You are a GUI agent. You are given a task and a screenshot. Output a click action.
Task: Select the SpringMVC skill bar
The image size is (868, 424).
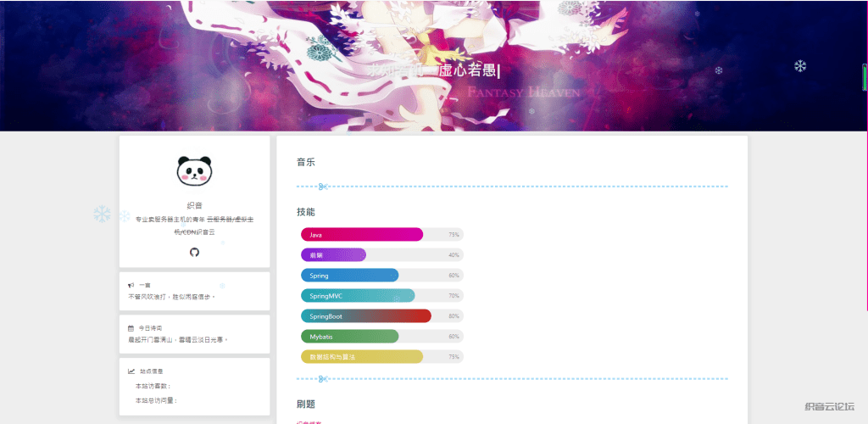coord(358,296)
